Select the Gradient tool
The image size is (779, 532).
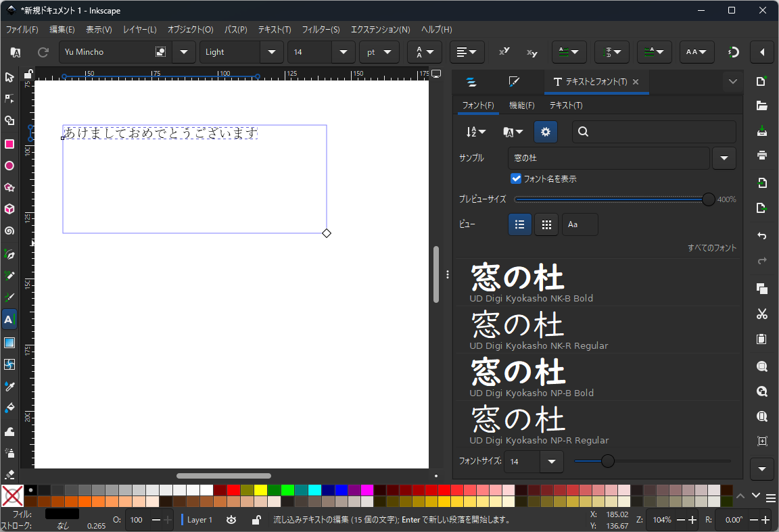click(x=9, y=343)
